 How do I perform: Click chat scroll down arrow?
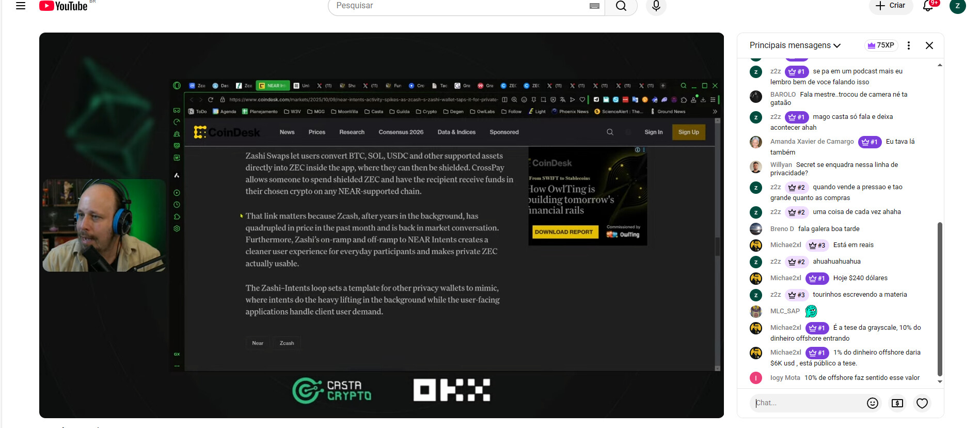pos(940,382)
